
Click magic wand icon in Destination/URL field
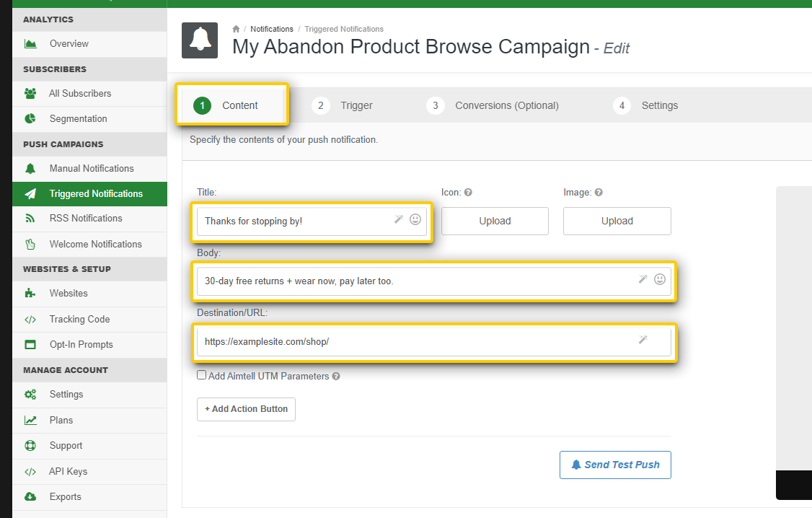click(x=643, y=339)
